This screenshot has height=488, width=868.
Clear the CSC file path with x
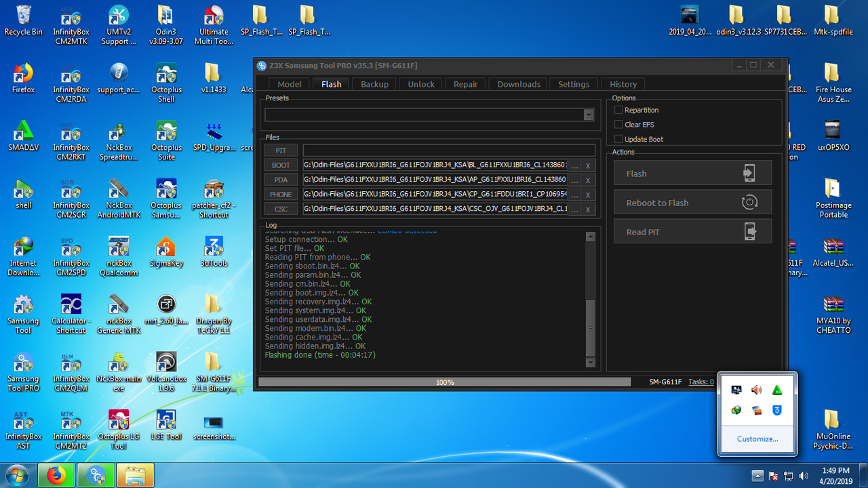pos(588,209)
